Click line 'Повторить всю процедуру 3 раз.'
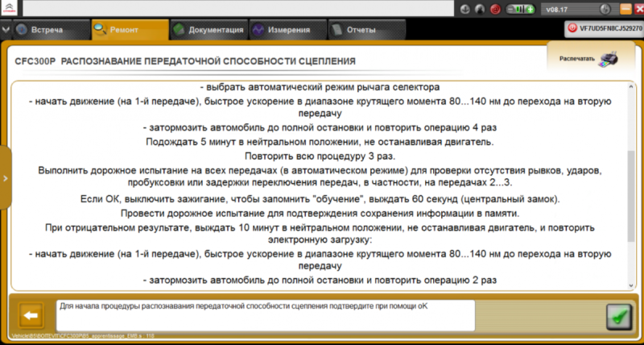 pos(320,156)
